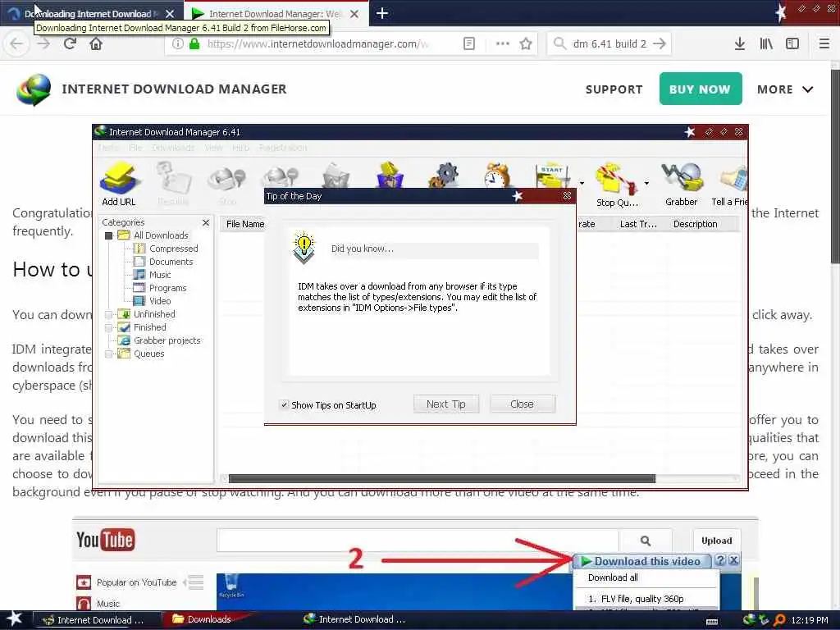Expand the All Downloads tree node
Image resolution: width=840 pixels, height=630 pixels.
point(109,235)
